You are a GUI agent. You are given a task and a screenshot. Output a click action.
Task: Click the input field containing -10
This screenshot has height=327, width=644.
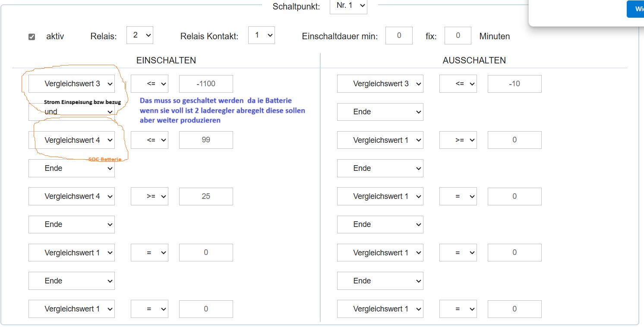tap(514, 84)
